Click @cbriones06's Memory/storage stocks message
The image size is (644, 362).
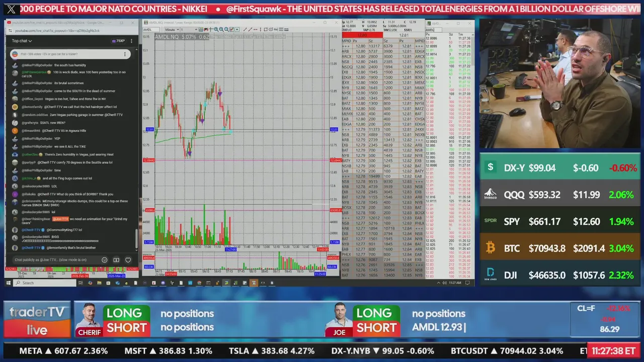tap(74, 203)
